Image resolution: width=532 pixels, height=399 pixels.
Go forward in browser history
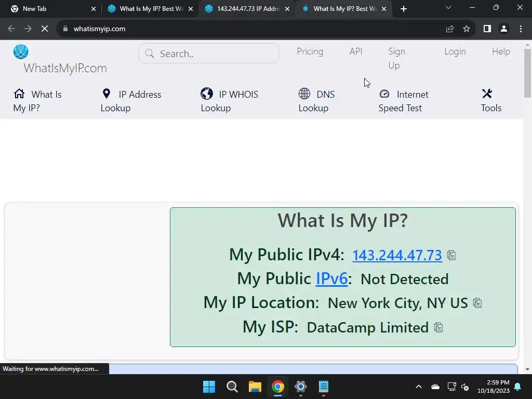[28, 29]
